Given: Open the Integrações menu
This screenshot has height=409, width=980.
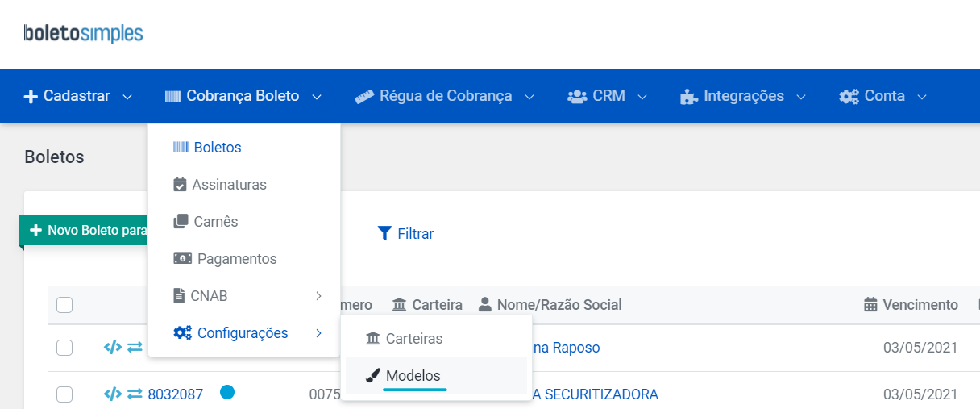Looking at the screenshot, I should pos(743,96).
